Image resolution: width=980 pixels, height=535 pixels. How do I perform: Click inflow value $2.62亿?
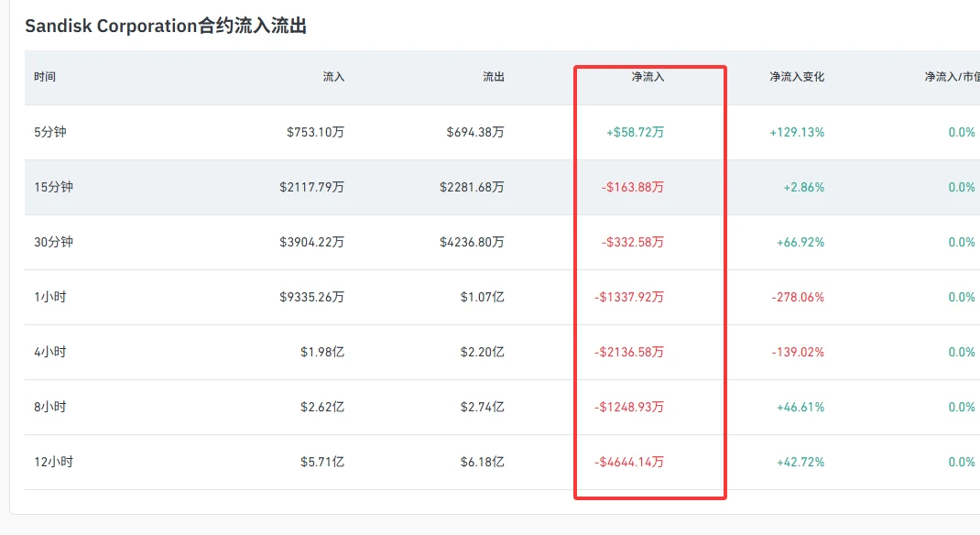point(322,407)
